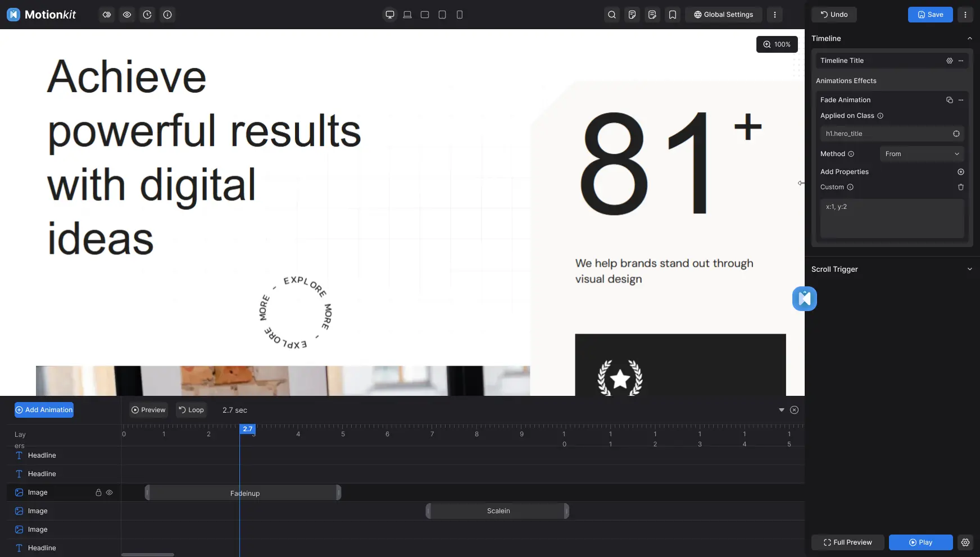Click the double-chevron navigator icon in top bar

(x=107, y=15)
